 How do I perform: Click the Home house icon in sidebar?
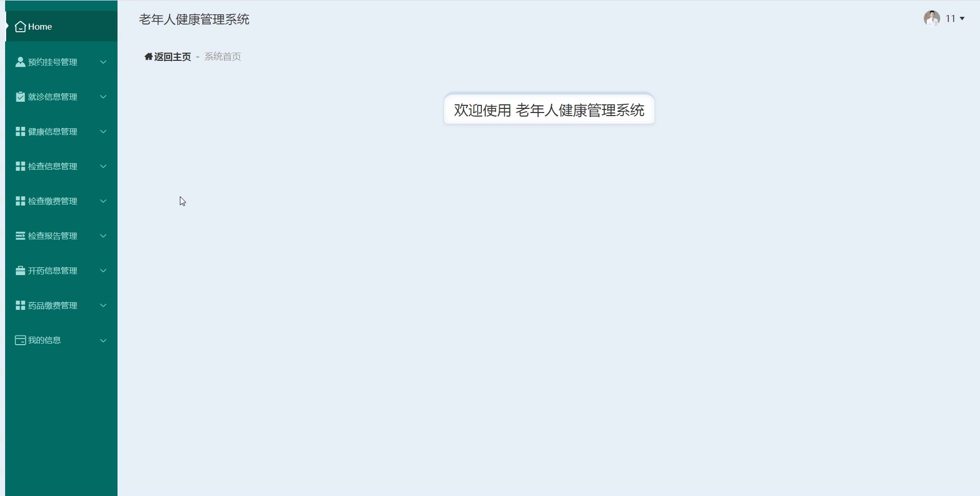click(20, 27)
